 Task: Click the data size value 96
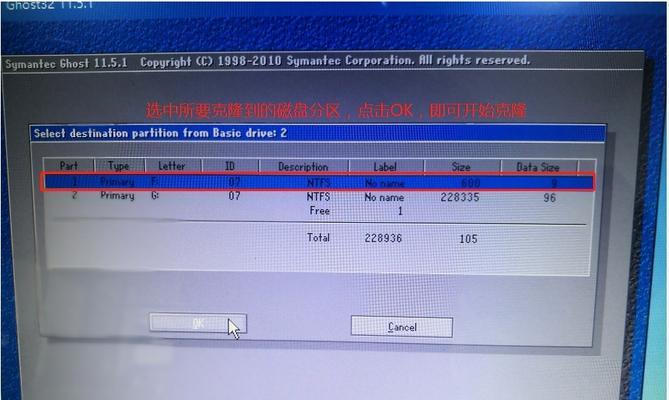pos(550,197)
